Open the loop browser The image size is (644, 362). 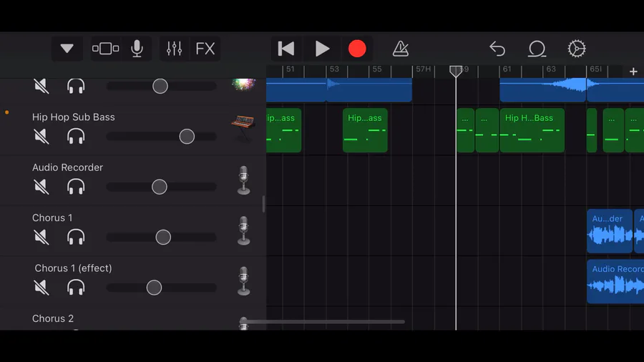[537, 49]
